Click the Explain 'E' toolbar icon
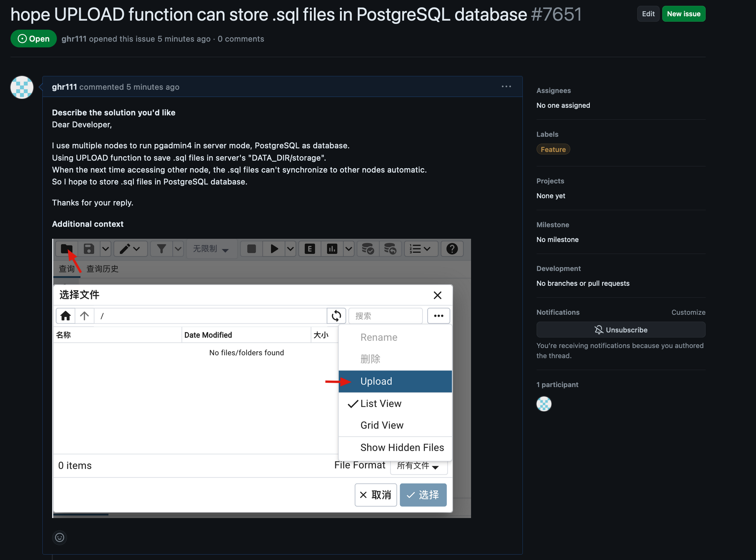Viewport: 756px width, 560px height. [x=310, y=249]
